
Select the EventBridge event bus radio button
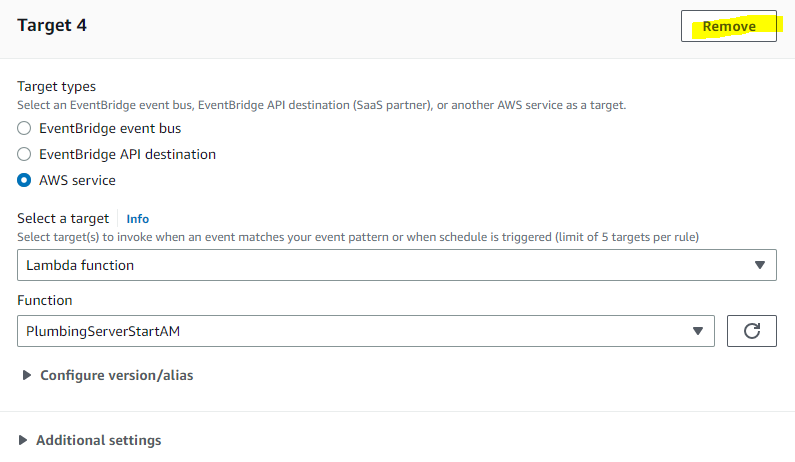coord(24,129)
